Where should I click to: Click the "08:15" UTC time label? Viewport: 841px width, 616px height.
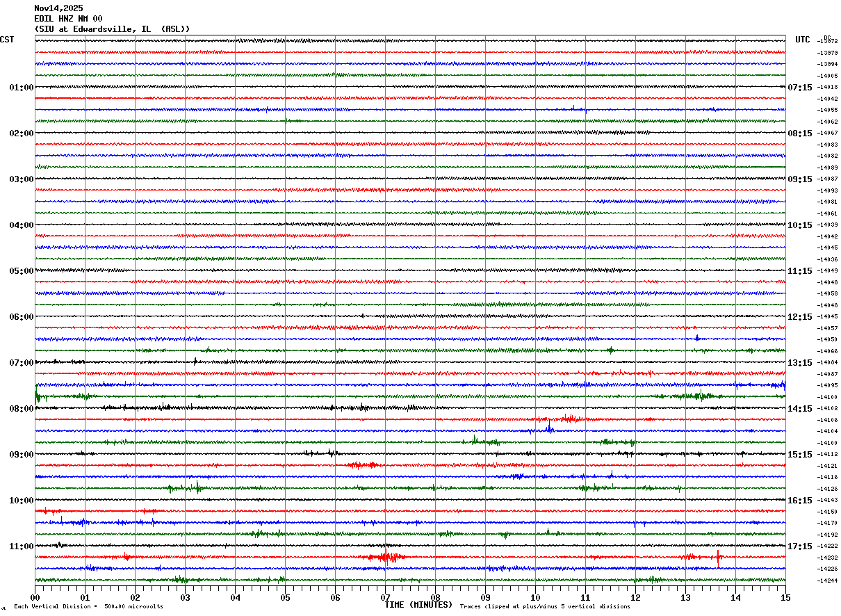click(x=800, y=133)
